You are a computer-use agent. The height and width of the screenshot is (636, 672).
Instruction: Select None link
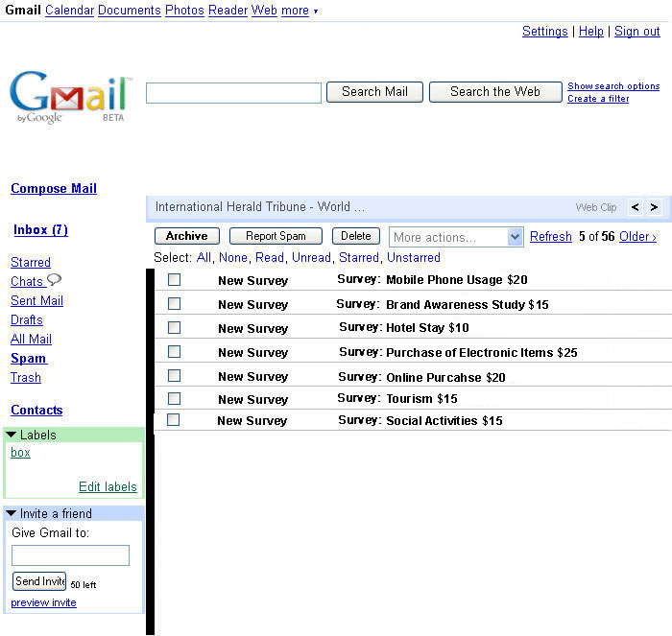pyautogui.click(x=232, y=257)
